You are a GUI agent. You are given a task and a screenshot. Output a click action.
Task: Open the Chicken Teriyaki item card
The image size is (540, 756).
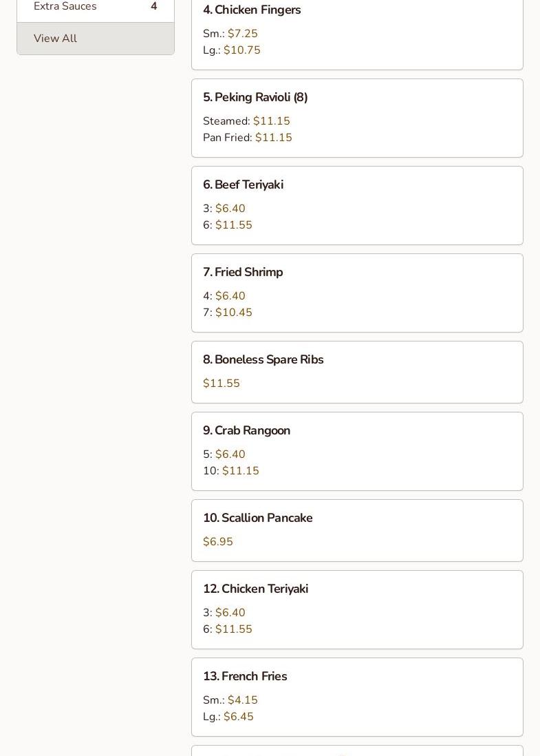(255, 589)
